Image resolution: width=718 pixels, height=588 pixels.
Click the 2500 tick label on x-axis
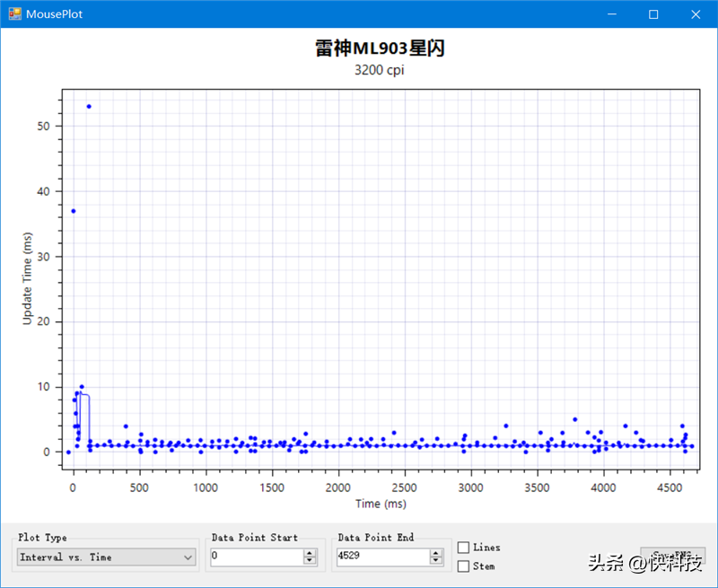[x=405, y=488]
